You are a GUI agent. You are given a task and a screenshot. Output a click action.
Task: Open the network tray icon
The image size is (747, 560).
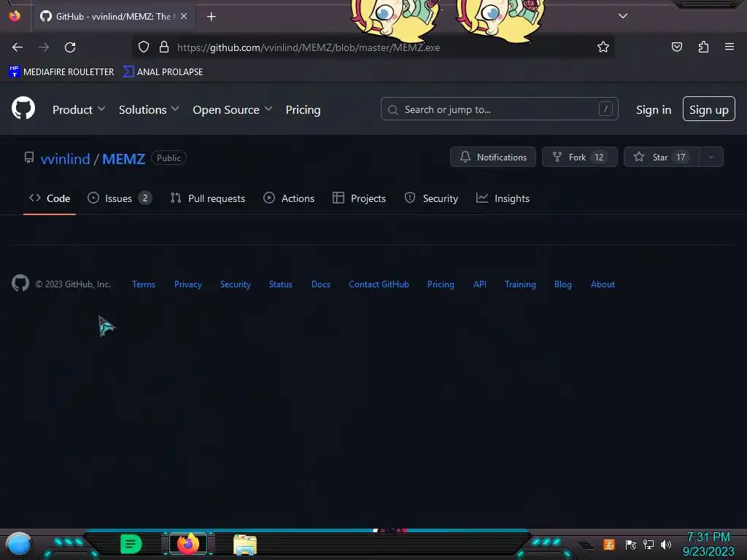(x=649, y=544)
